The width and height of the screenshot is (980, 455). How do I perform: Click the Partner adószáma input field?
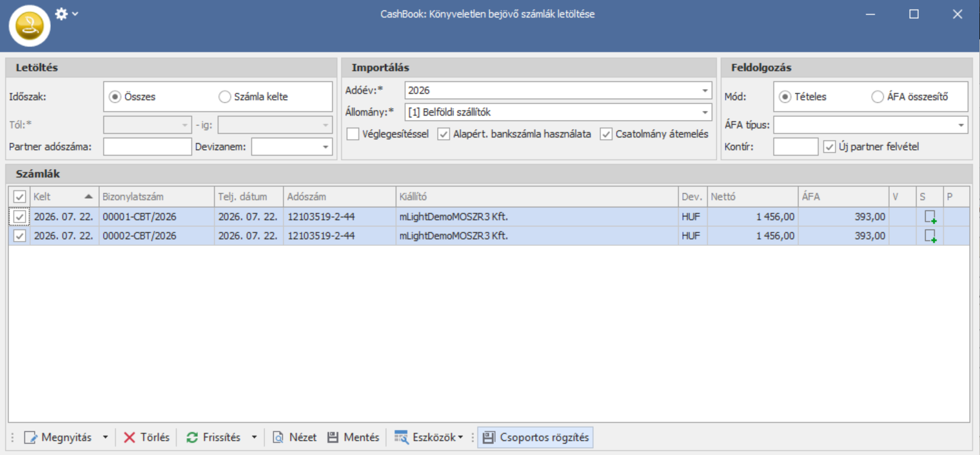coord(147,147)
